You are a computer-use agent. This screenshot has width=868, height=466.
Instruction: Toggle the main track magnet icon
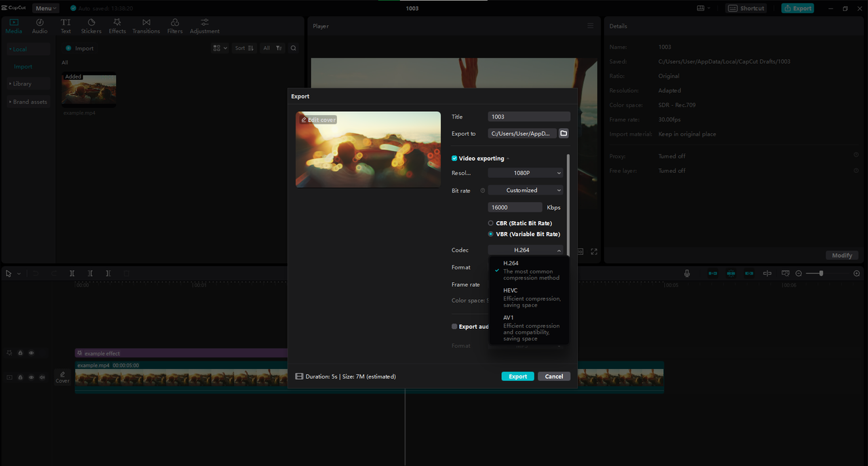point(713,273)
